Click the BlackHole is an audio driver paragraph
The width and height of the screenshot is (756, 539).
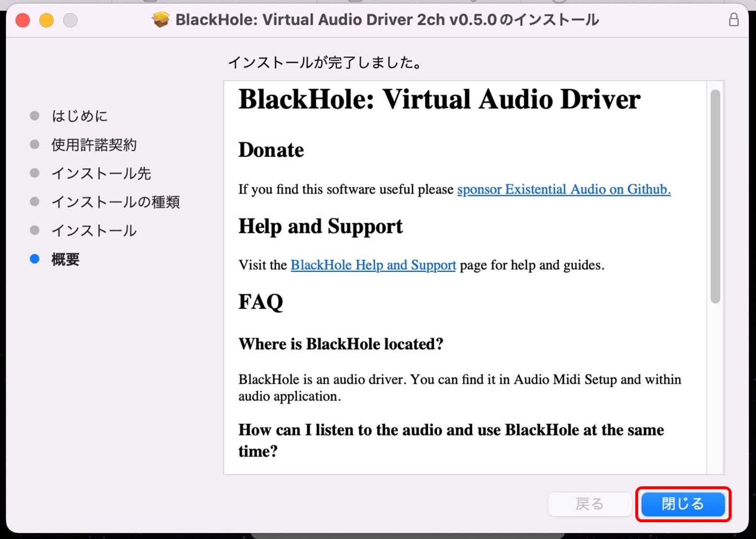click(460, 388)
